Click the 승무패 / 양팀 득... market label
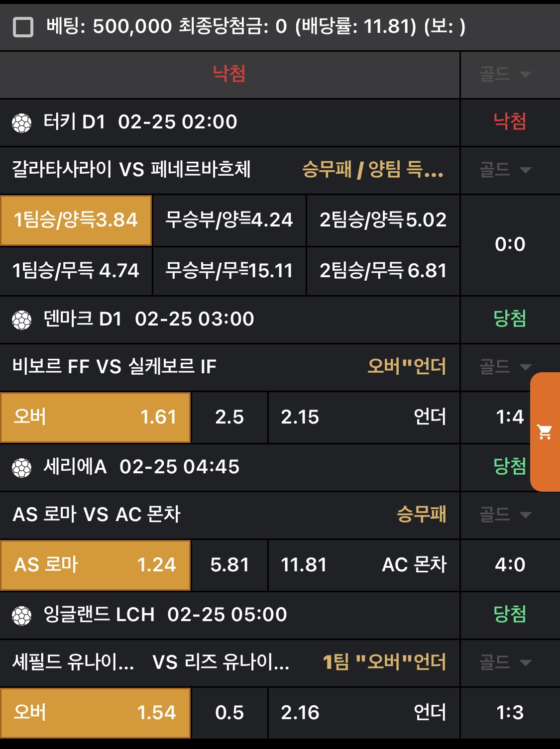 click(x=373, y=170)
